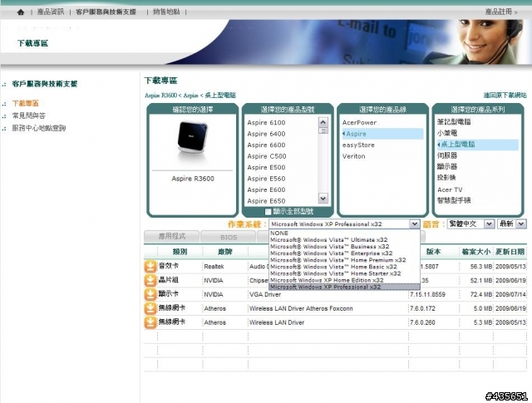Select the highlighted Aspire product line
This screenshot has width=532, height=403.
pos(382,134)
